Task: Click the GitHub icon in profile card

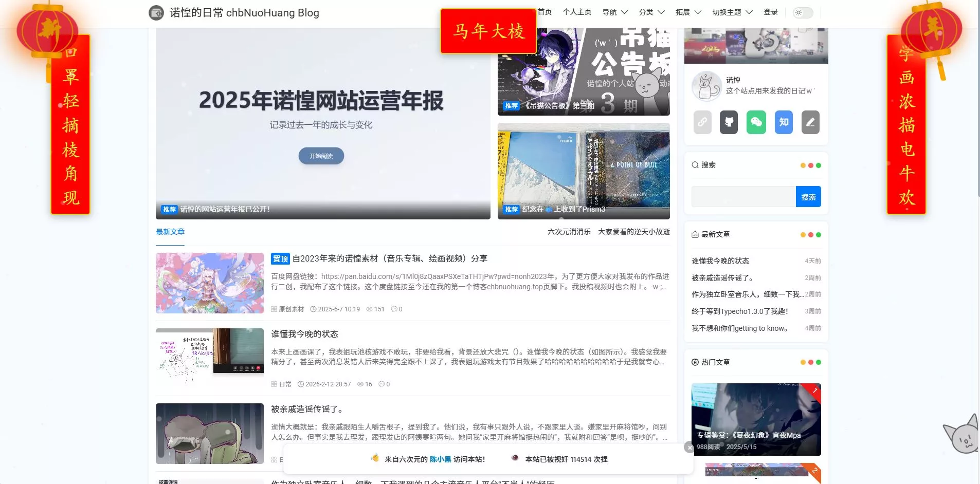Action: [x=729, y=122]
